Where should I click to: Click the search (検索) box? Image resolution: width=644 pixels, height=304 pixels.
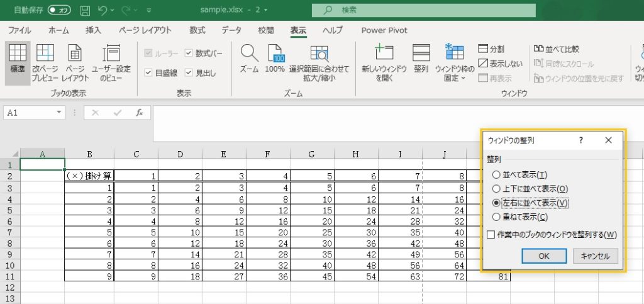[x=423, y=10]
